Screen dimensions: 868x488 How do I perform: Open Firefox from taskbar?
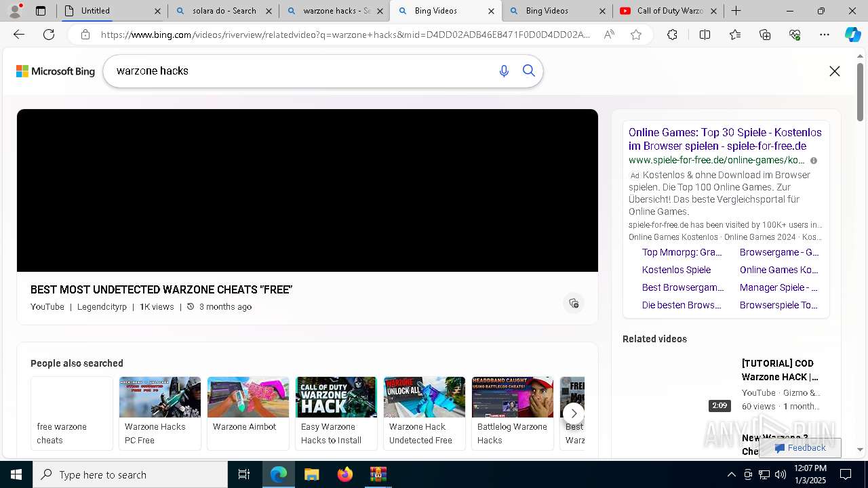pos(344,474)
